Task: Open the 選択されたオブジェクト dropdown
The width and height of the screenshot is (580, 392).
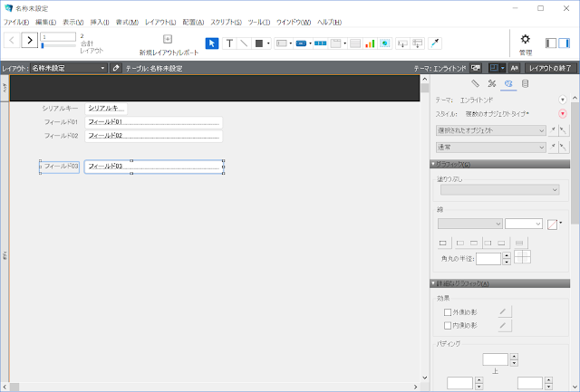Action: tap(491, 130)
